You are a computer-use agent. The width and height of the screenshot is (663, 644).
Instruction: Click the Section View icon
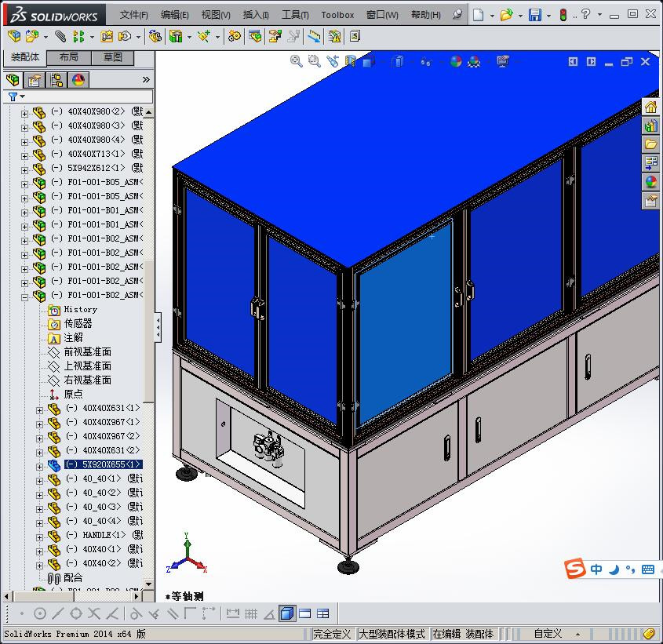coord(351,61)
